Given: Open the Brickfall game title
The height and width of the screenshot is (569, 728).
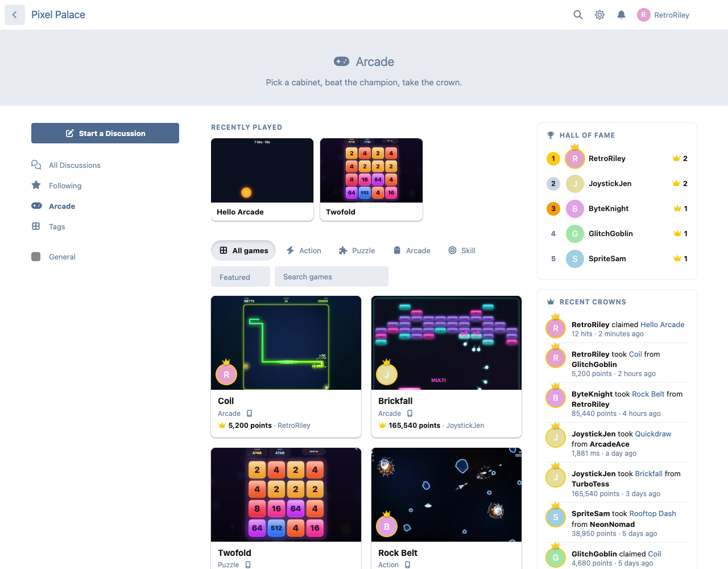Looking at the screenshot, I should (395, 401).
